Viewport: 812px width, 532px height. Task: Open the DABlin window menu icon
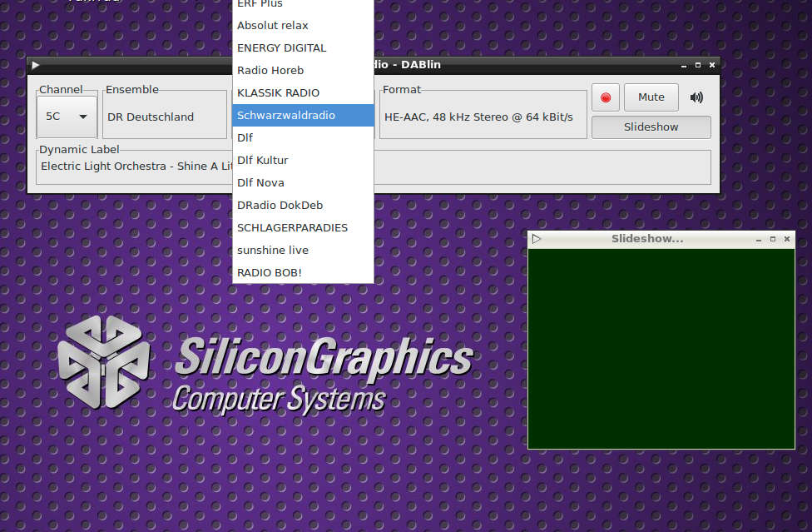tap(36, 65)
